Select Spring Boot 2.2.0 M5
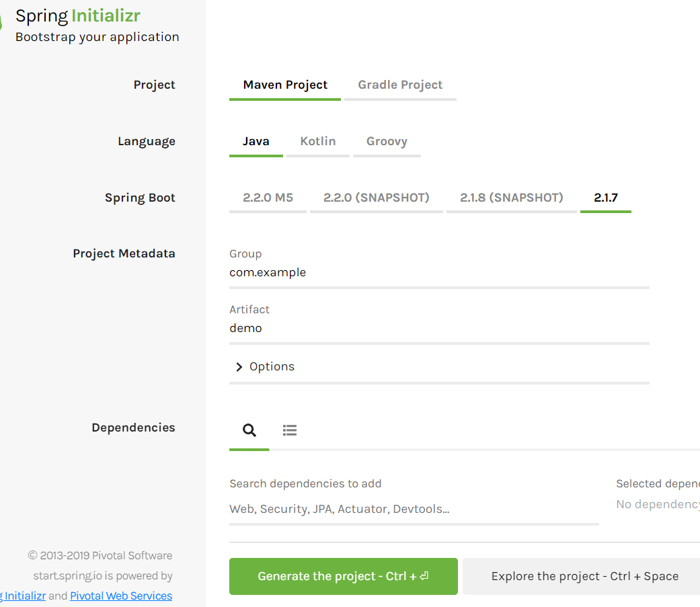 (x=268, y=198)
